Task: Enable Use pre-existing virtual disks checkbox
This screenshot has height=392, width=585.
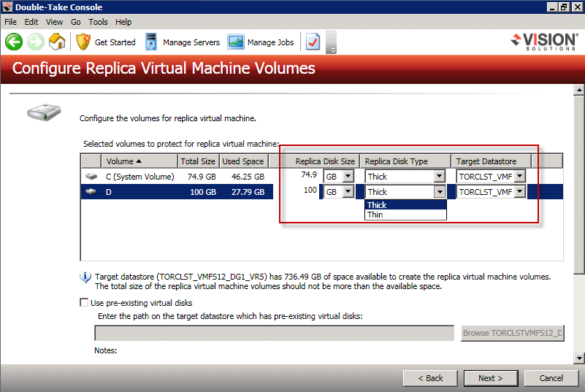Action: [83, 302]
